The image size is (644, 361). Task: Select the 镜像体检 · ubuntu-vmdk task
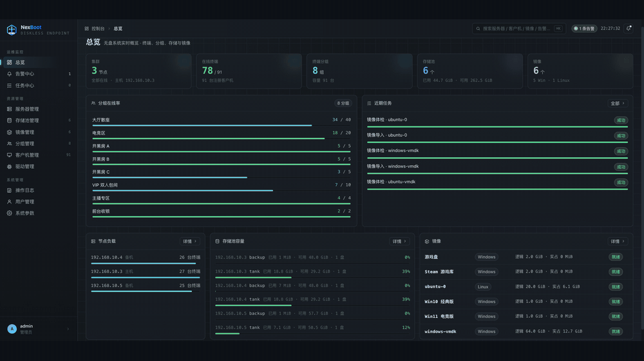(497, 183)
